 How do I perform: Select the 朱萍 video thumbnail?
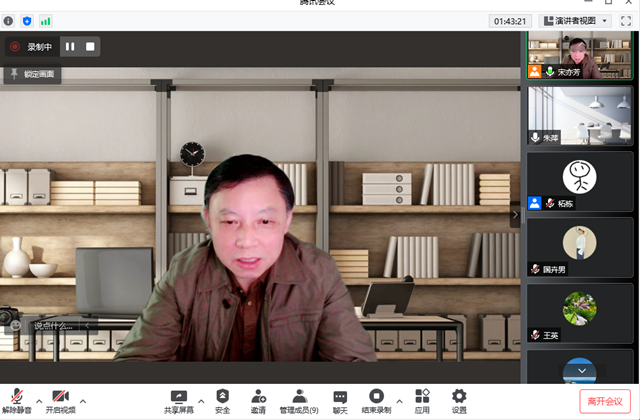click(x=580, y=116)
